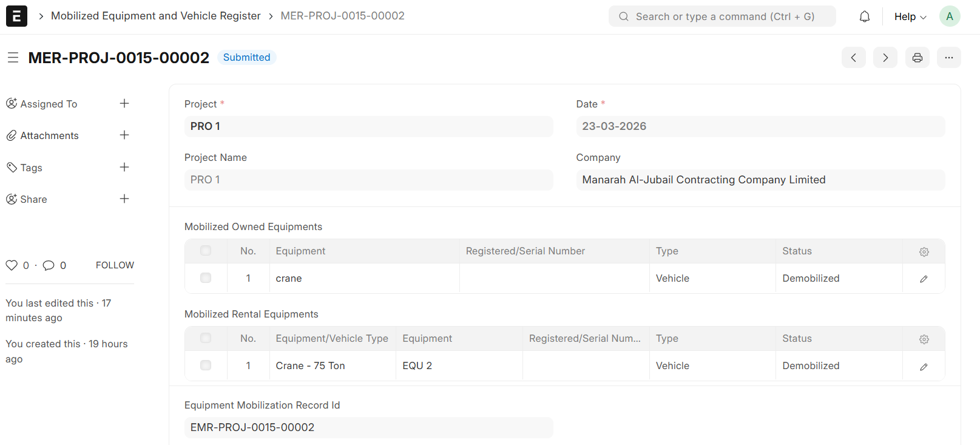Open user avatar menu
The width and height of the screenshot is (980, 445).
(949, 16)
